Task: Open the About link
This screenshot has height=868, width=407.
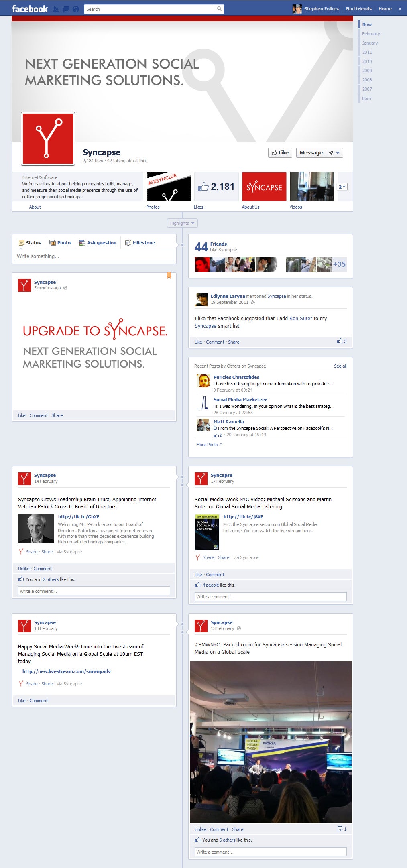Action: click(x=35, y=207)
